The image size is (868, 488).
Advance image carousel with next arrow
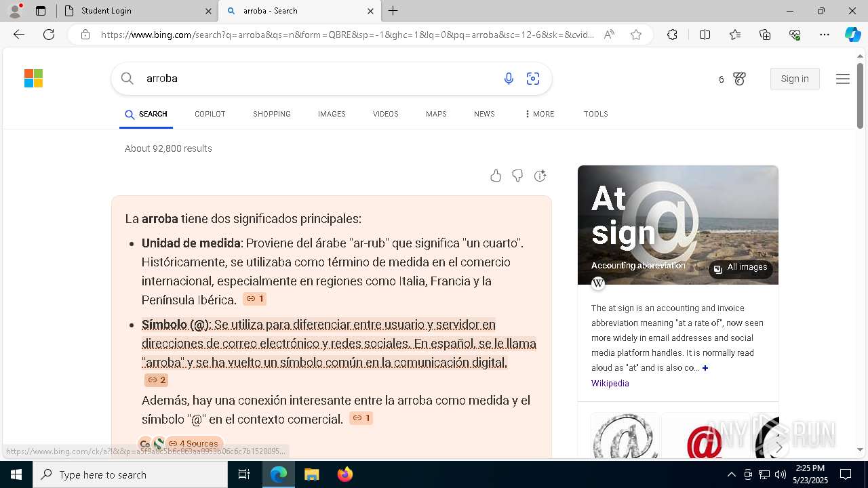click(x=778, y=447)
